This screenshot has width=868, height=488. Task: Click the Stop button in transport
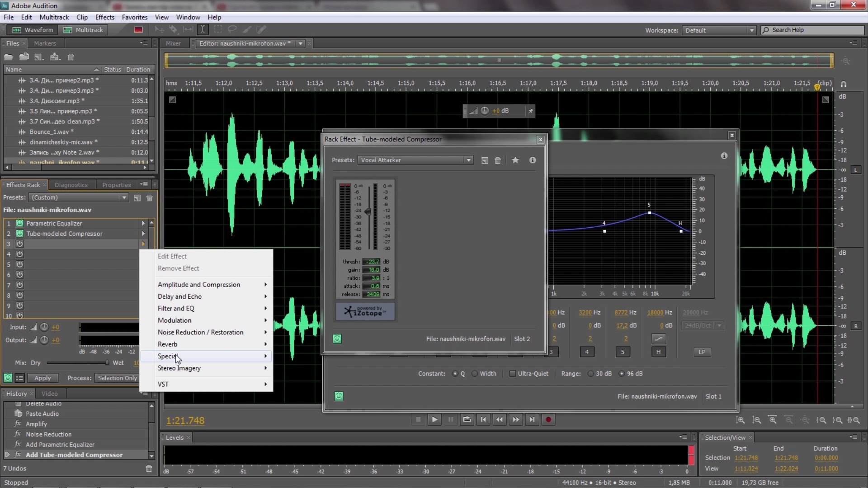tap(418, 420)
